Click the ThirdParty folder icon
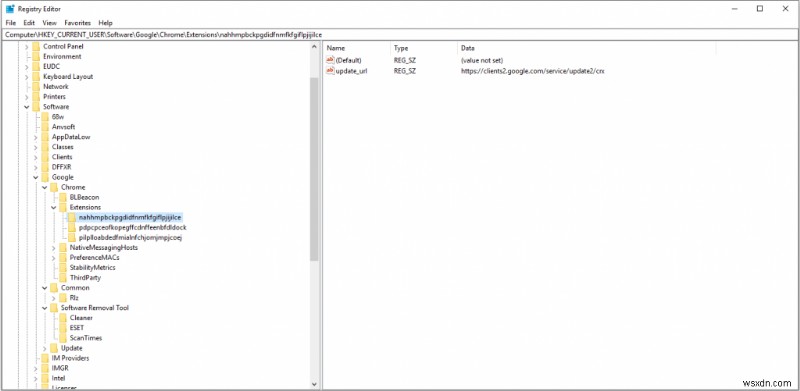This screenshot has width=800, height=391. (63, 278)
